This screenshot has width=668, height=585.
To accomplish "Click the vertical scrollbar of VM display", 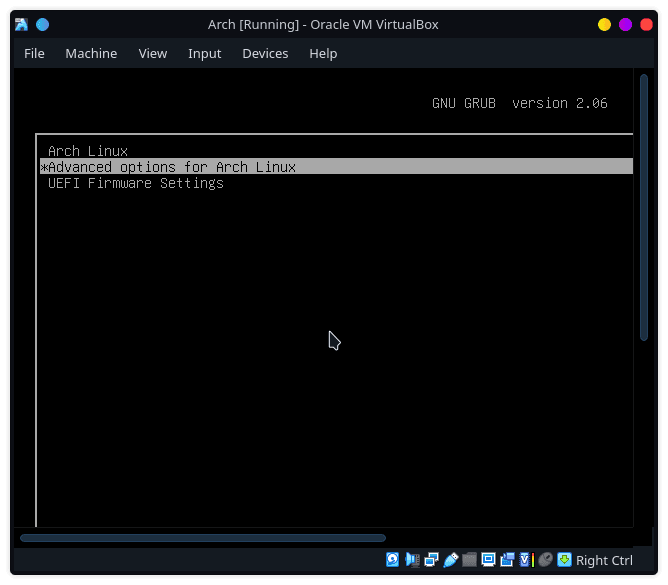I will 644,207.
